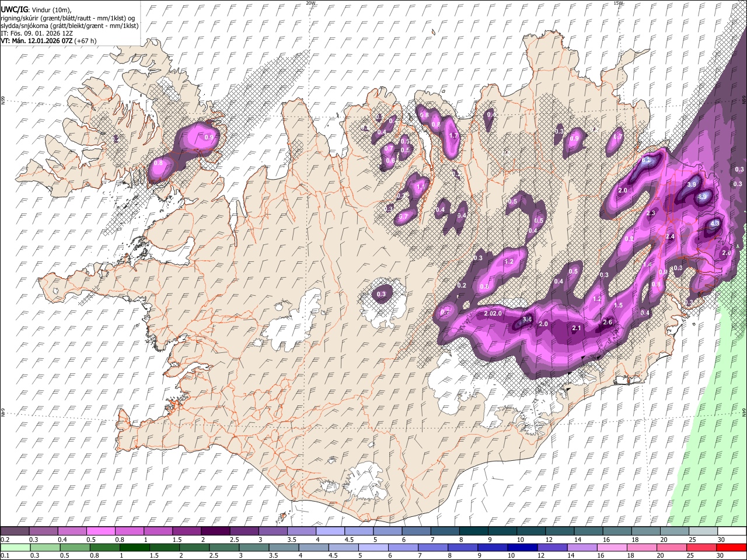Pick the pale green first swatch of rain legend
The width and height of the screenshot is (747, 560).
15,547
